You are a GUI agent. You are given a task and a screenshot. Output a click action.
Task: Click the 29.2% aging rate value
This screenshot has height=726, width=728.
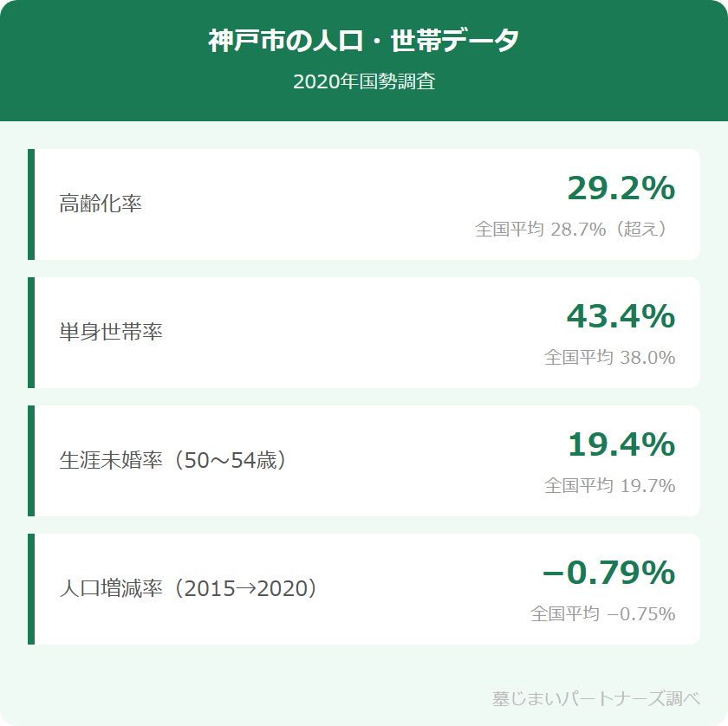coord(621,188)
